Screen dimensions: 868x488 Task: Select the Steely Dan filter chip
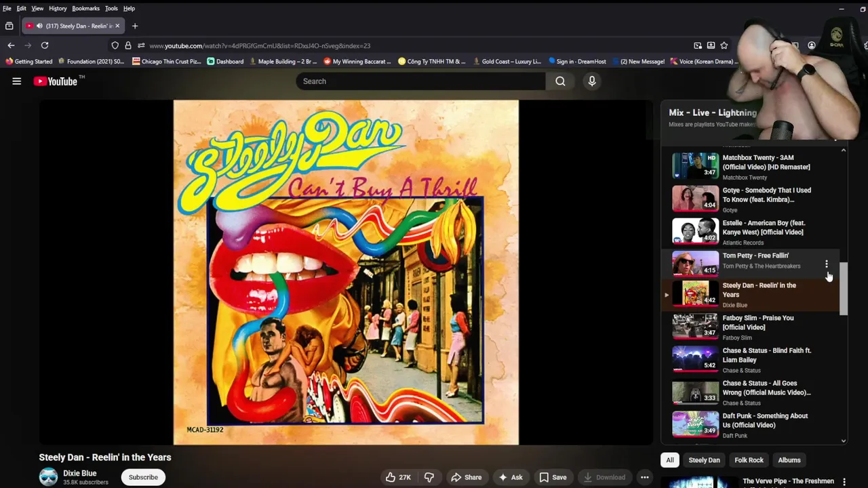[704, 460]
